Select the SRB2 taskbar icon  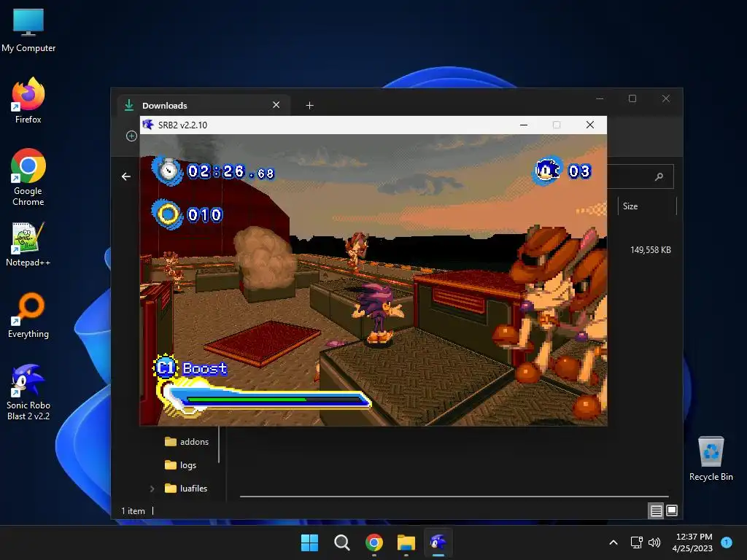pos(438,542)
